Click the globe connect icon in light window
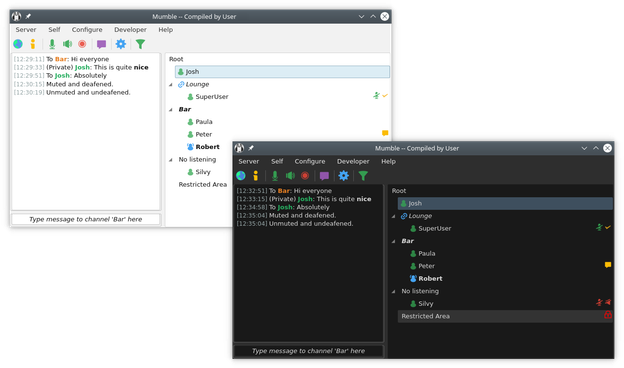The width and height of the screenshot is (624, 368). (x=18, y=44)
